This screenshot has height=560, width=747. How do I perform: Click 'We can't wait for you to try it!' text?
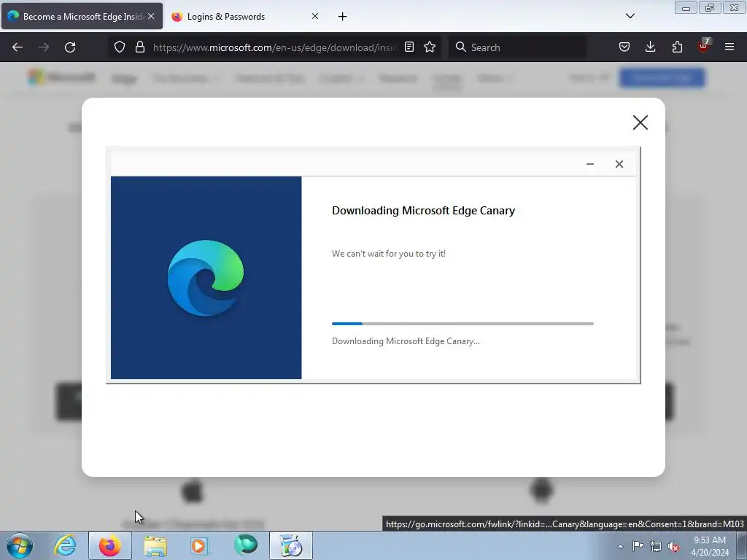389,254
